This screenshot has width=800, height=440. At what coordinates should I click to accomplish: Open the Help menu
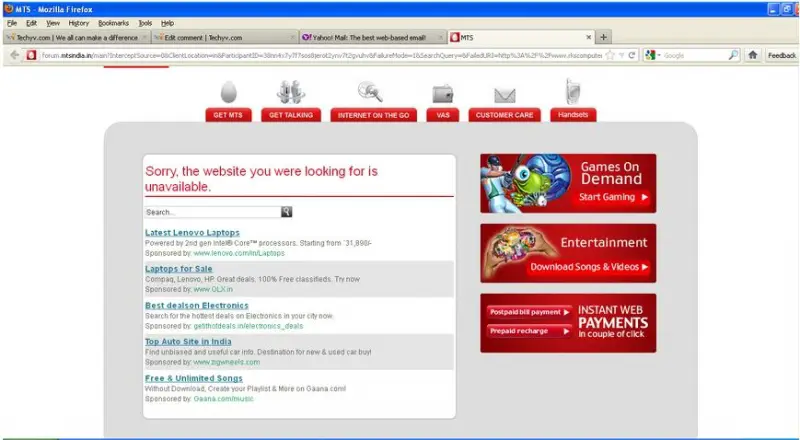[x=167, y=23]
